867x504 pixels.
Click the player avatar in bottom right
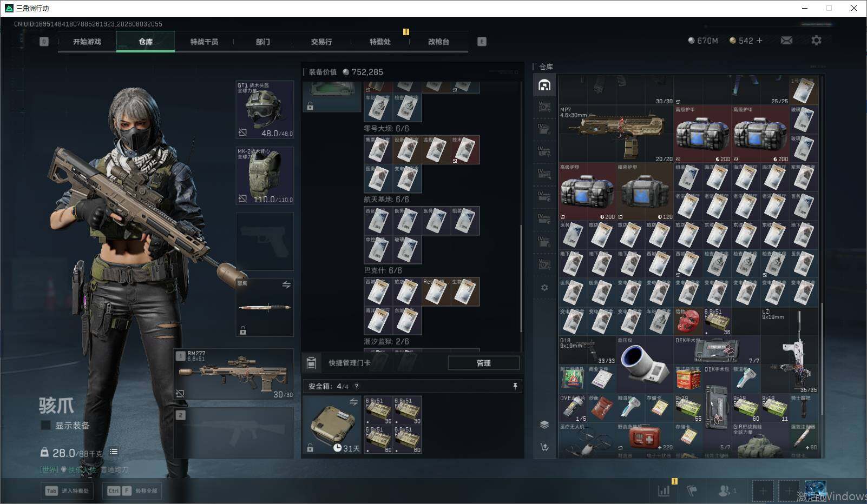coord(815,490)
